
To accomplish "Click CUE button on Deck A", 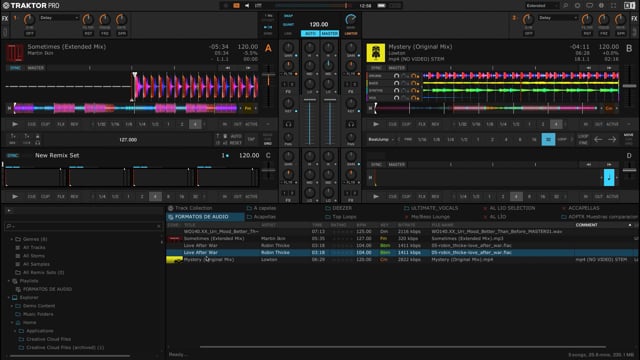I will (31, 124).
